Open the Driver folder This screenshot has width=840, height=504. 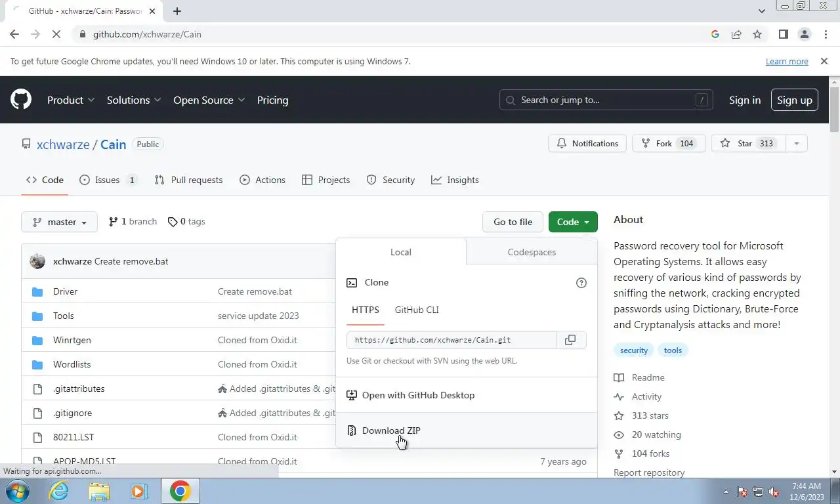[x=65, y=291]
